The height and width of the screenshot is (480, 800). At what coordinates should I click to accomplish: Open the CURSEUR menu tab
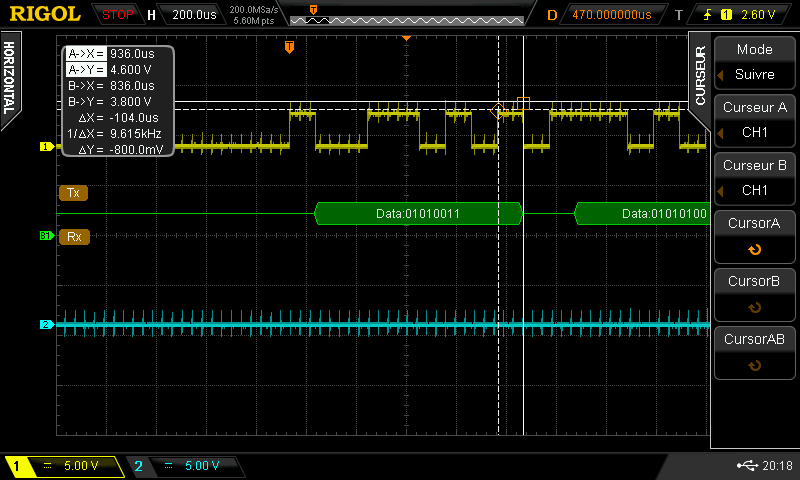pyautogui.click(x=701, y=75)
